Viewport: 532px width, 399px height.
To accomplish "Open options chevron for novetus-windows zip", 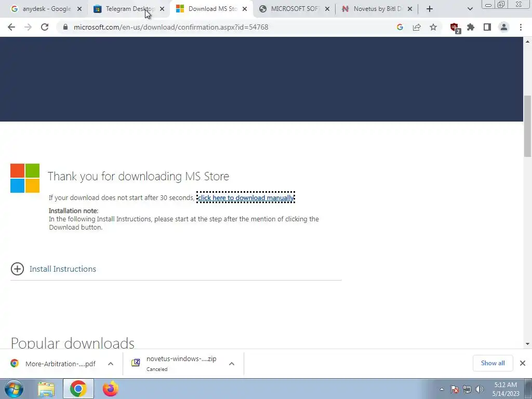I will [x=232, y=364].
